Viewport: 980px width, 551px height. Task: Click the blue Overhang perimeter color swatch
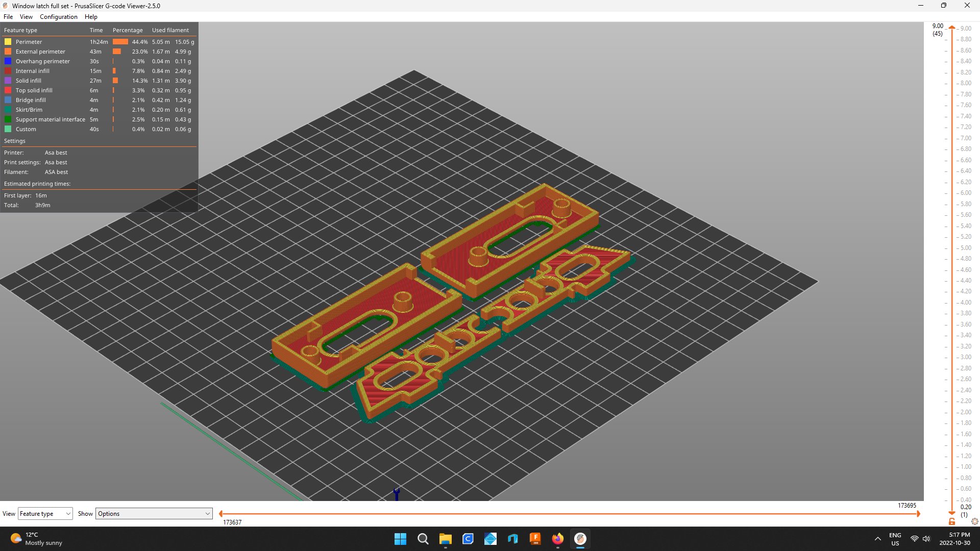(8, 61)
